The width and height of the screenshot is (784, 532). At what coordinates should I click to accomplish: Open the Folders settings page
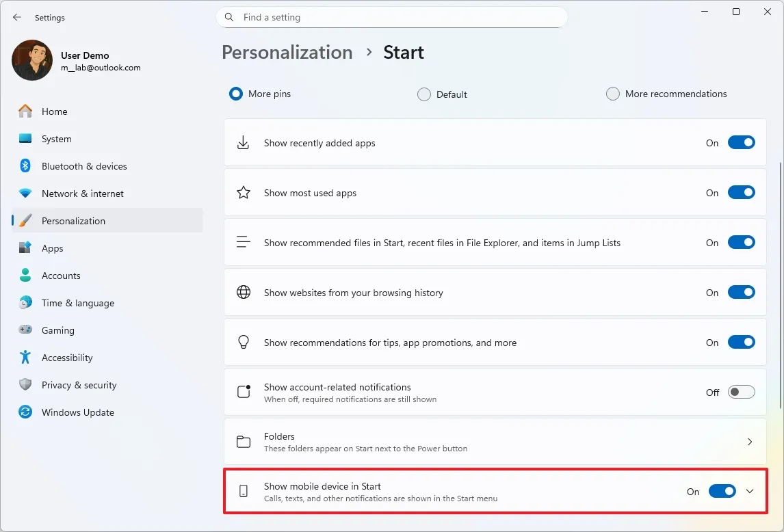495,442
